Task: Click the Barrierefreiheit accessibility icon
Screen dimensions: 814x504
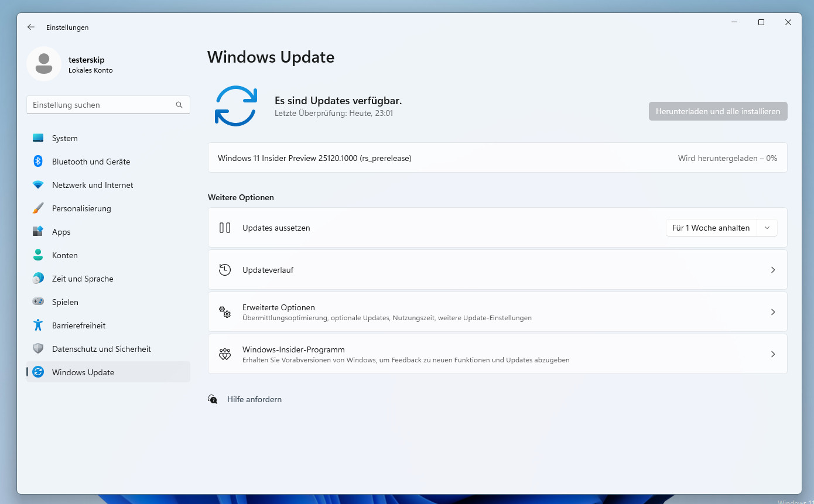Action: (x=38, y=325)
